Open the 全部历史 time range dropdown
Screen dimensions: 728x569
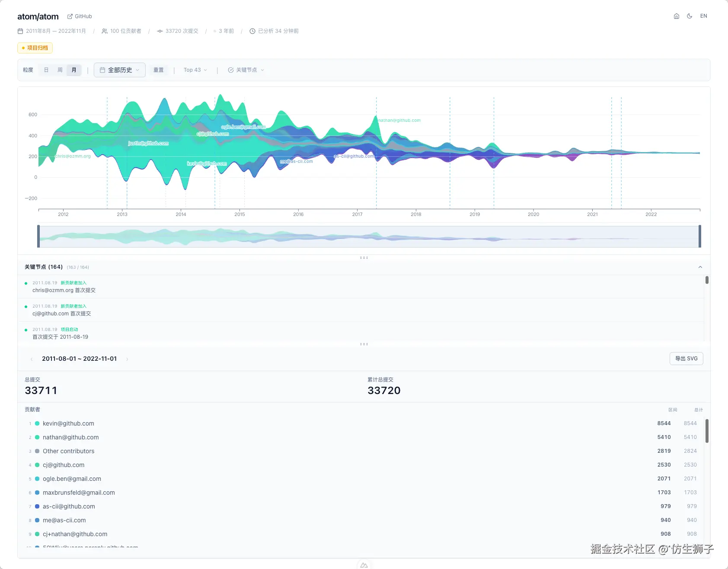click(x=120, y=70)
